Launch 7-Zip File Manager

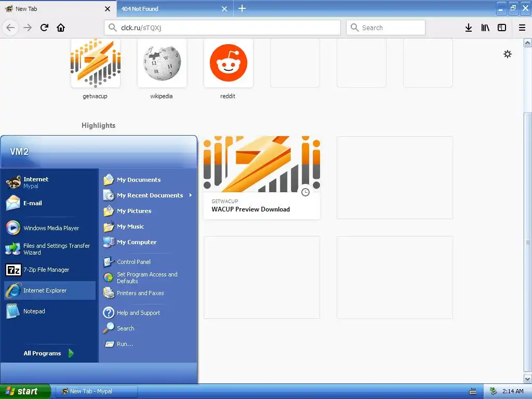pos(50,270)
